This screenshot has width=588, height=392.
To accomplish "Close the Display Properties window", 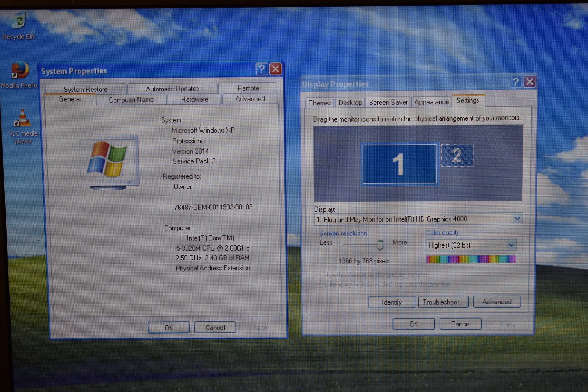I will [x=530, y=82].
